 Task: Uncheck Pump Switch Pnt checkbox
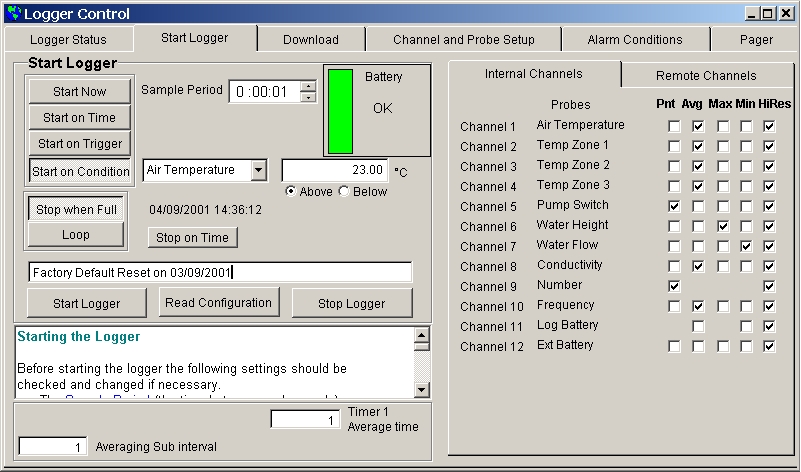point(674,206)
